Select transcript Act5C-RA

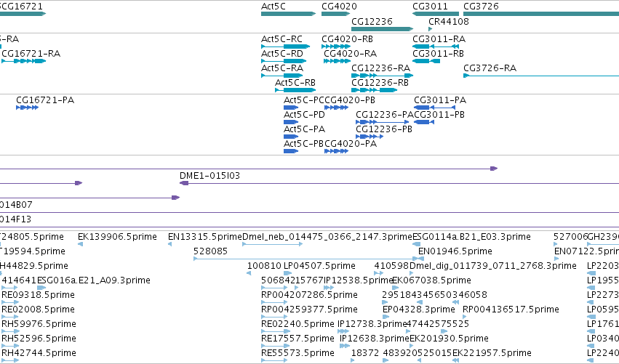tap(282, 68)
